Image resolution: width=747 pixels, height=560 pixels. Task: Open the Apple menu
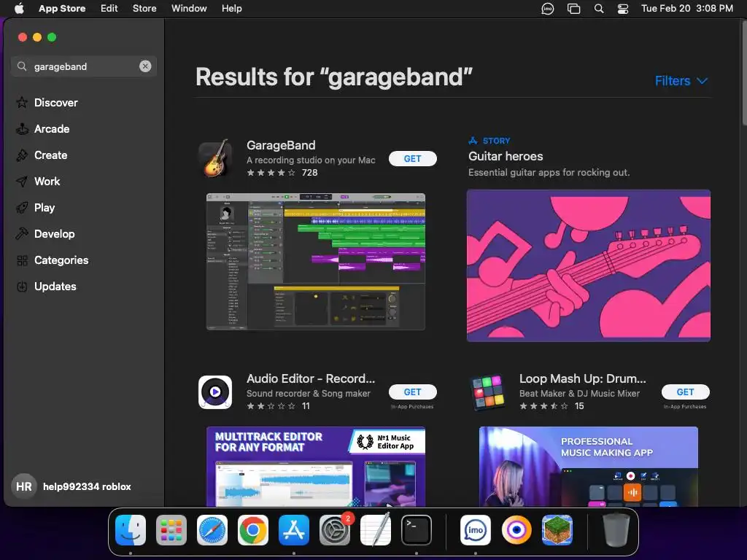coord(19,8)
